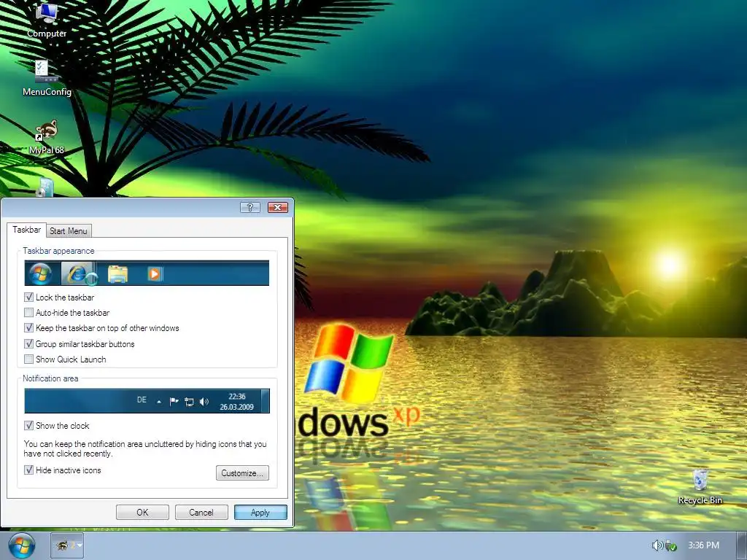Click the 3:36 PM system clock
747x560 pixels.
pos(704,545)
